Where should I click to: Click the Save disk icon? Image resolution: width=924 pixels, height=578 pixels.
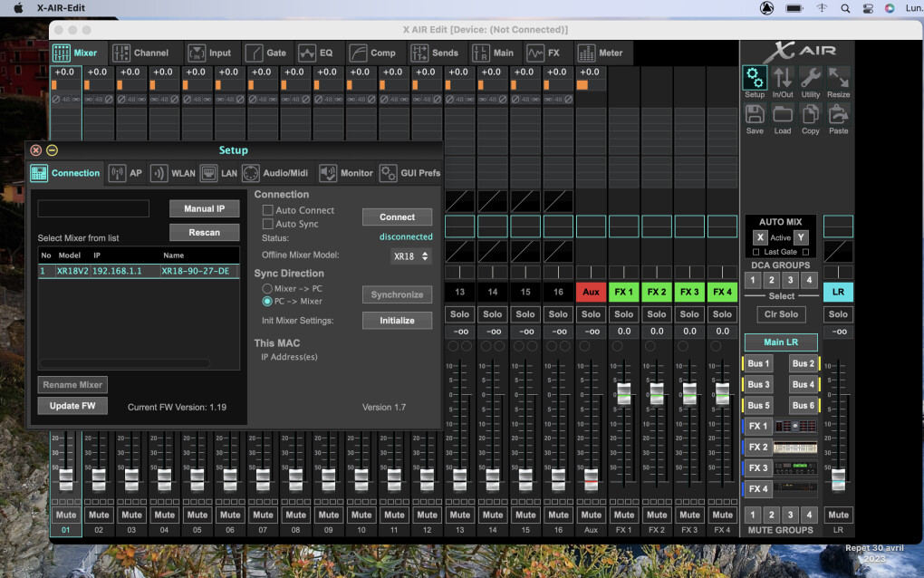[x=755, y=114]
